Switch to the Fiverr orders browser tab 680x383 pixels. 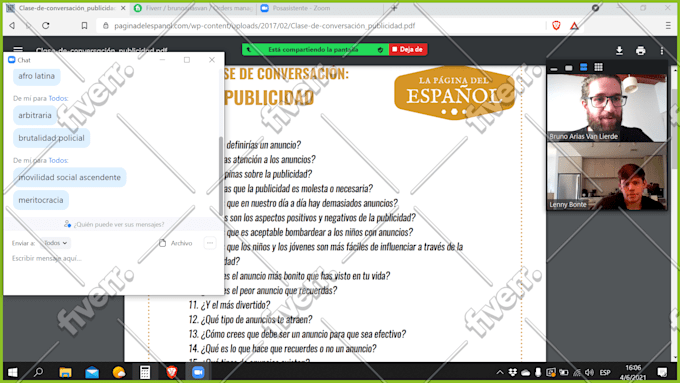(193, 8)
